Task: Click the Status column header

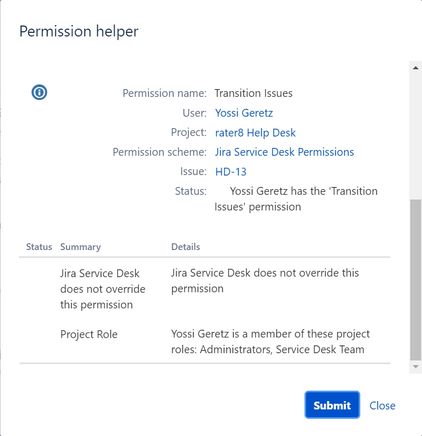Action: coord(39,247)
